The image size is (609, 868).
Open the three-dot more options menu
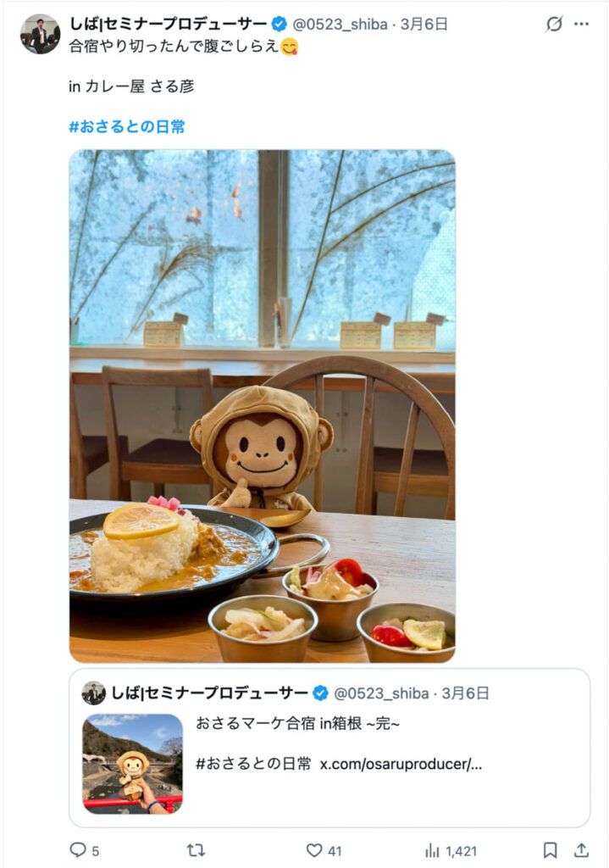(581, 24)
